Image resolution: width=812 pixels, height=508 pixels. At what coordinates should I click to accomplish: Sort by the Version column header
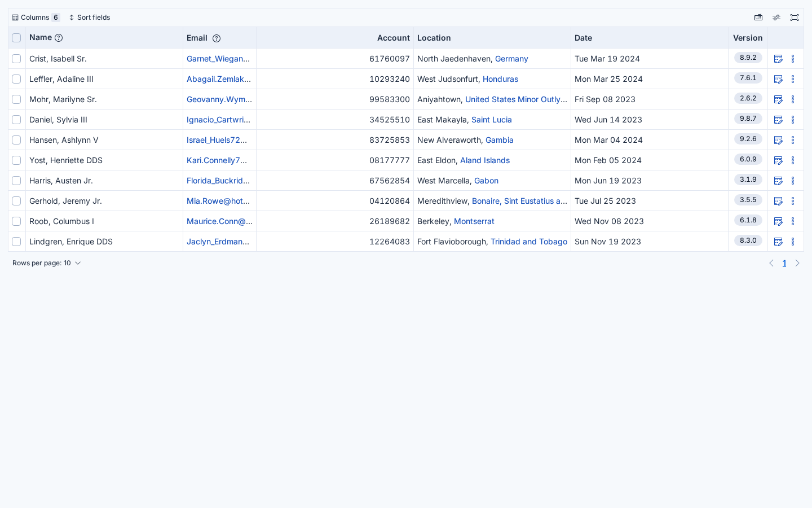748,38
